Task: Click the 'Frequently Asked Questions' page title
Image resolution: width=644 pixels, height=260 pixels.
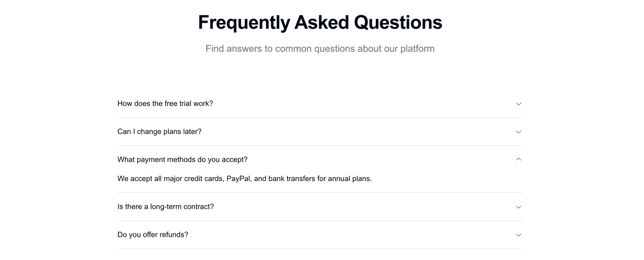Action: click(x=320, y=22)
